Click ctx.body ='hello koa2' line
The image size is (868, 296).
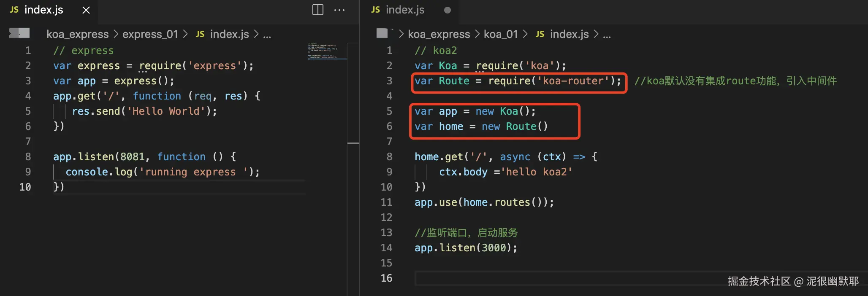pos(506,172)
